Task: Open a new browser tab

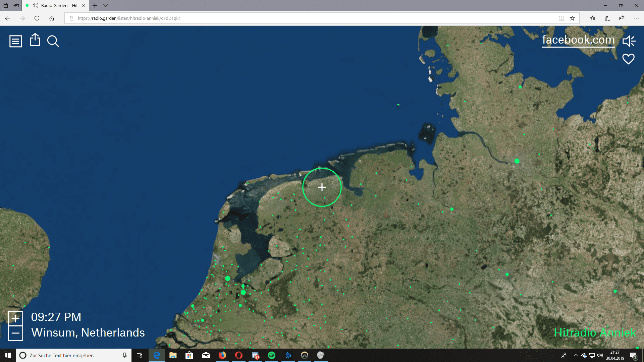Action: [x=95, y=5]
